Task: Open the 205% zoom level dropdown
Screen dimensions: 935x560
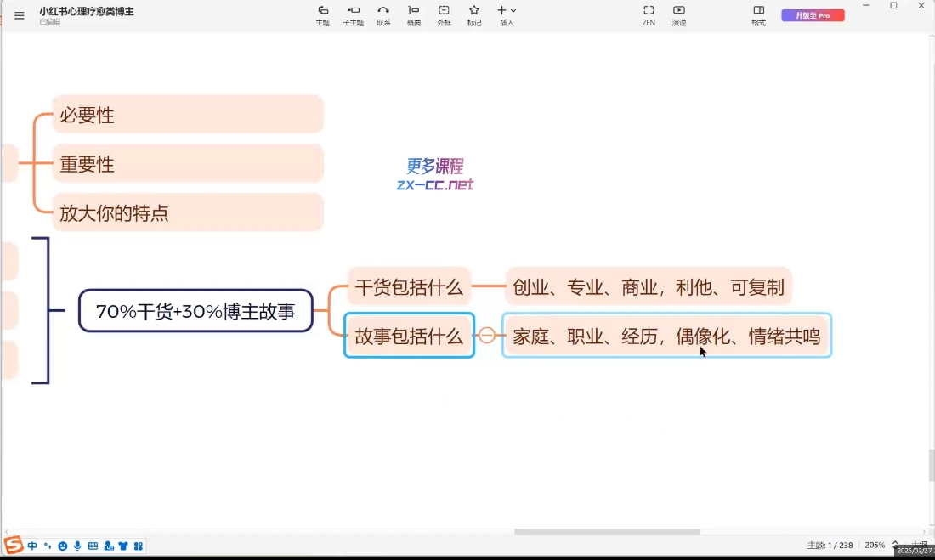Action: (x=875, y=545)
